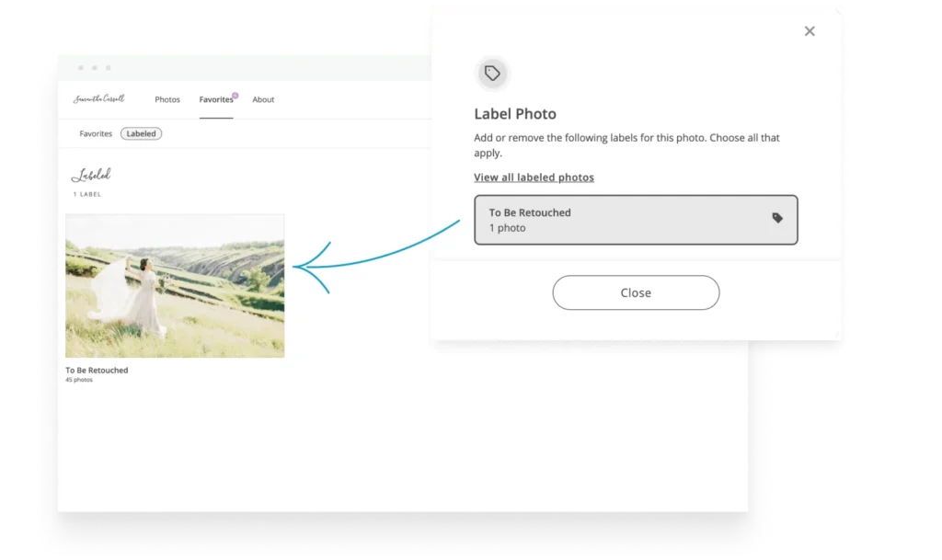This screenshot has height=560, width=942.
Task: Click the tag icon atop the dialog
Action: (x=492, y=74)
